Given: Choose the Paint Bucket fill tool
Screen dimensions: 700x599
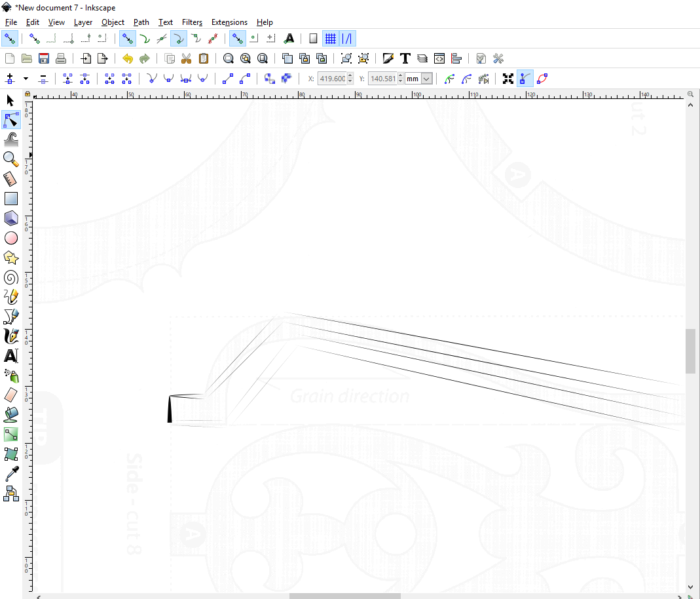Looking at the screenshot, I should pos(10,414).
